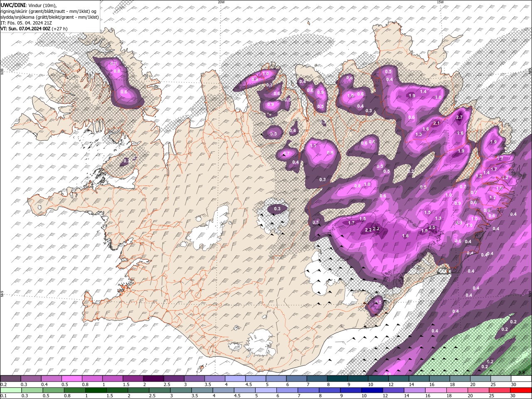Click the 20W longitude label
Viewport: 532px width, 399px height.
221,2
